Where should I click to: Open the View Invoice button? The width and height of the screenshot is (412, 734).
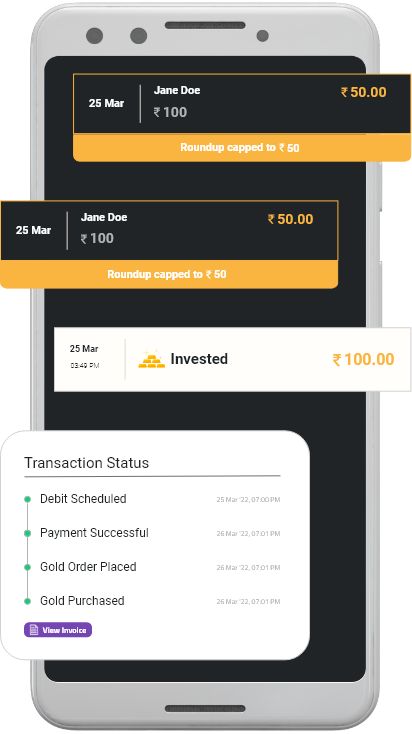(x=58, y=630)
